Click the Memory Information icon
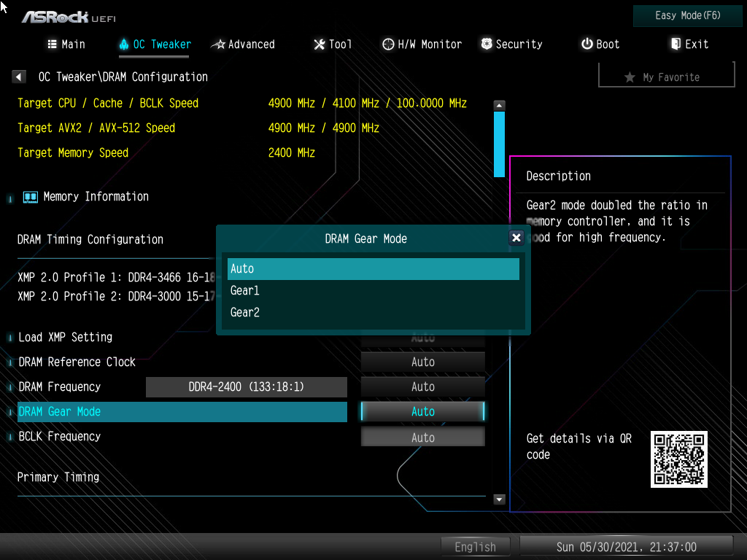 (31, 197)
